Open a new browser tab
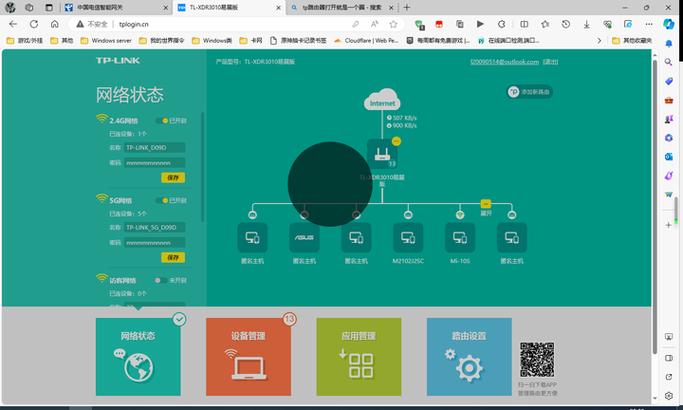Viewport: 683px width, 410px height. (x=406, y=7)
